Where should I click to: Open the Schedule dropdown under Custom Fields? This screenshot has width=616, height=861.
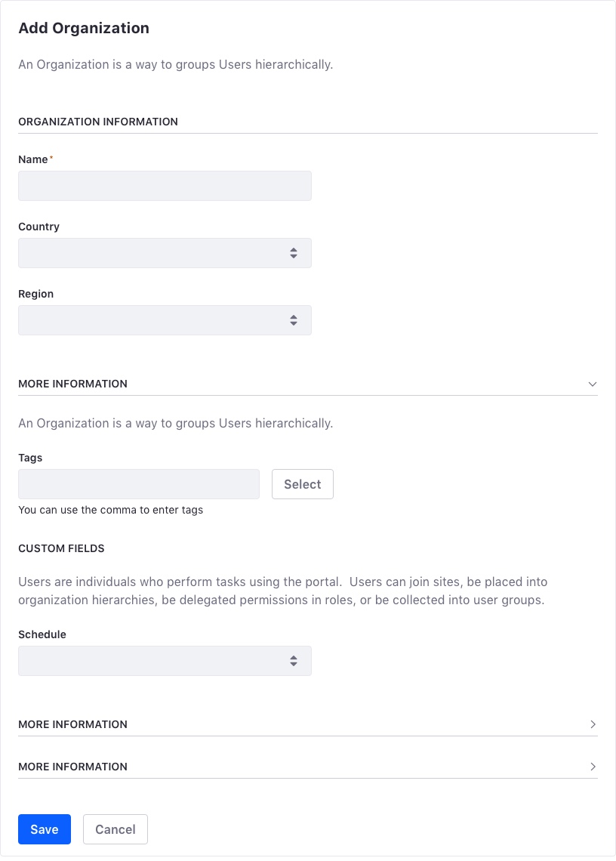165,661
